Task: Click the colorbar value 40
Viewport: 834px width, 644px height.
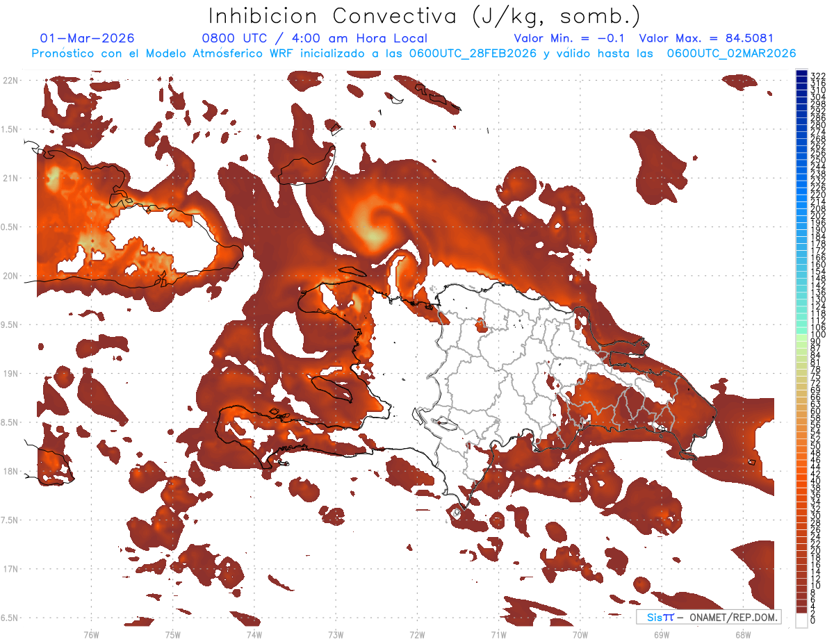Action: pos(816,481)
